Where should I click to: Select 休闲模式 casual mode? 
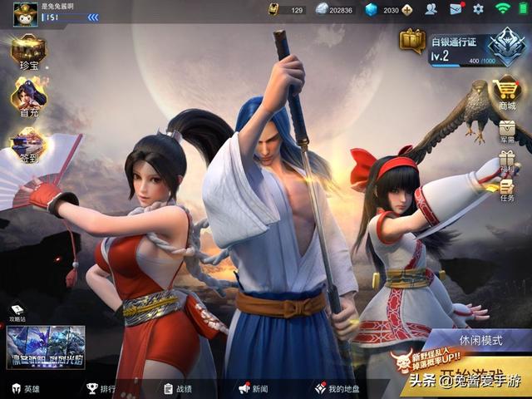(x=480, y=340)
